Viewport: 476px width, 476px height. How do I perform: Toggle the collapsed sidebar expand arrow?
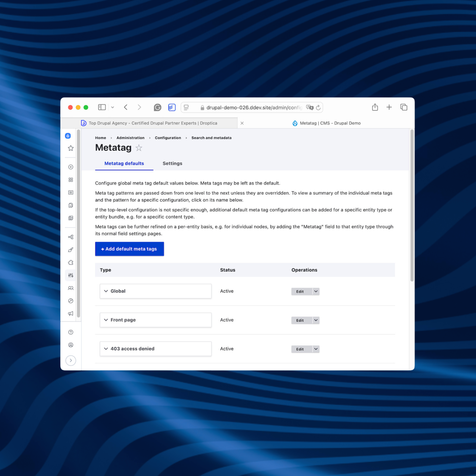click(71, 360)
